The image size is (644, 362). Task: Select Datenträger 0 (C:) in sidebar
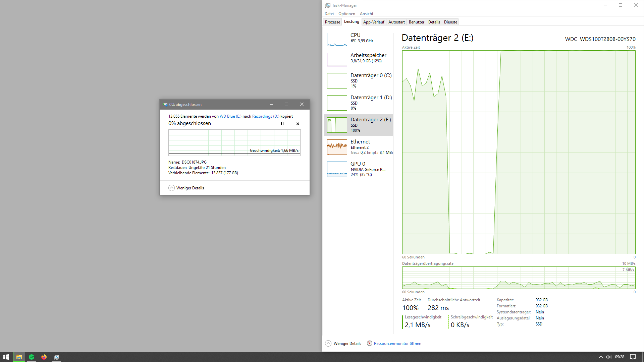(x=358, y=80)
